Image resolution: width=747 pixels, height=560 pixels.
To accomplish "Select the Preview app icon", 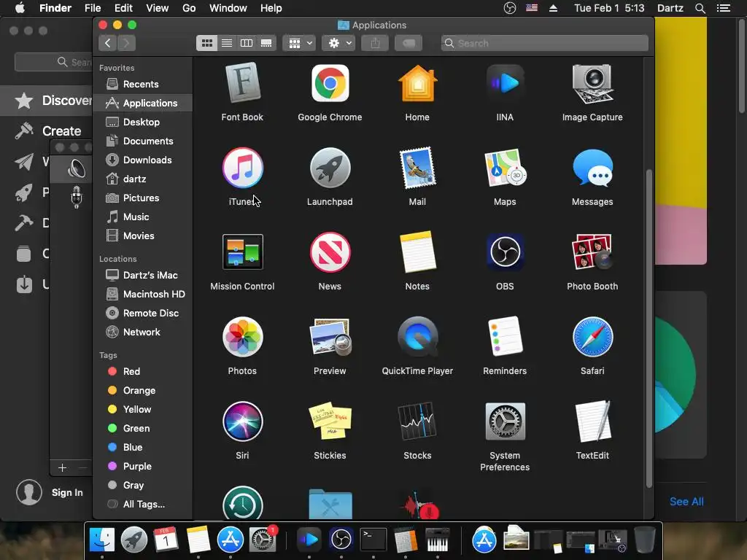I will pyautogui.click(x=330, y=337).
